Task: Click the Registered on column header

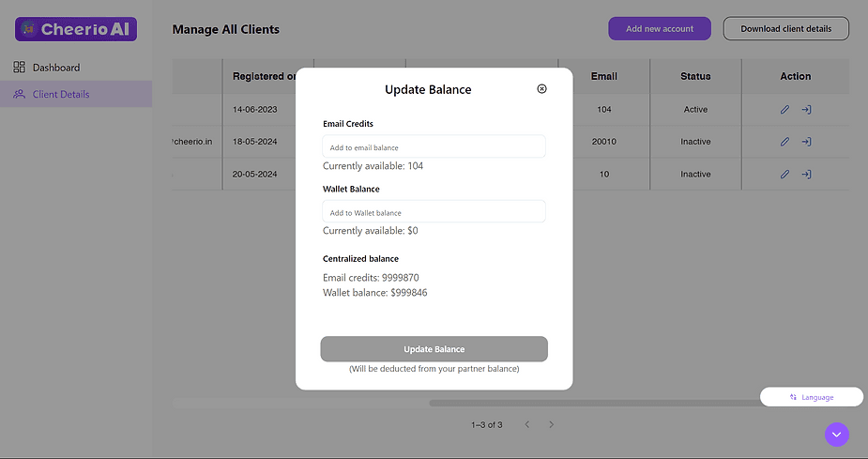Action: coord(264,76)
